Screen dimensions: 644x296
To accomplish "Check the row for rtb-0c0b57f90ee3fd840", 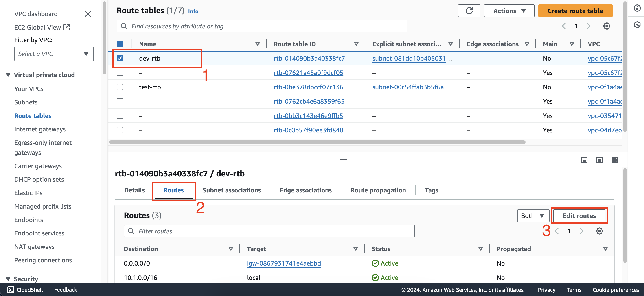I will 120,130.
